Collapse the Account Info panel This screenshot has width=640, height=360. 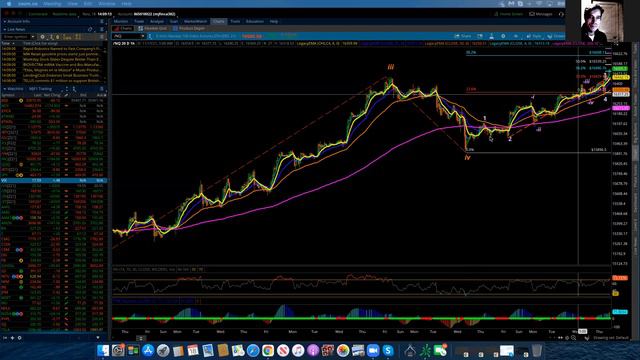[5, 21]
